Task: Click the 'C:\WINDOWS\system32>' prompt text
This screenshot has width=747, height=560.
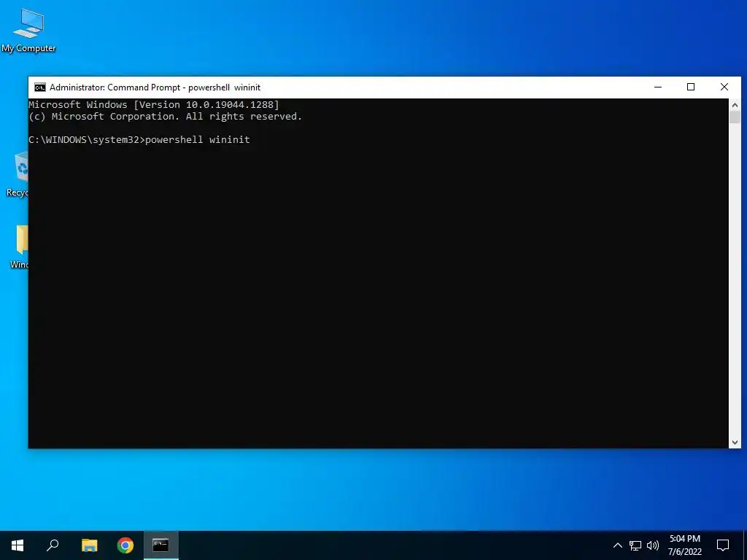Action: [86, 139]
